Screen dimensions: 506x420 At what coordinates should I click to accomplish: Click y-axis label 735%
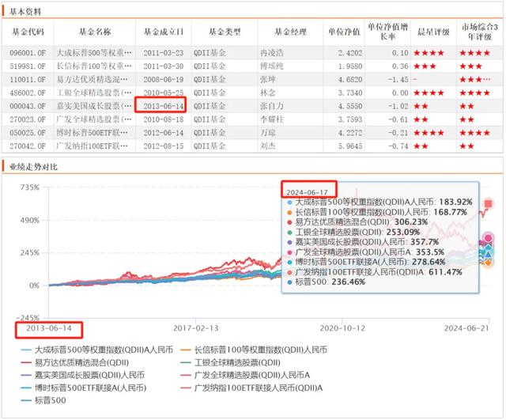[30, 187]
